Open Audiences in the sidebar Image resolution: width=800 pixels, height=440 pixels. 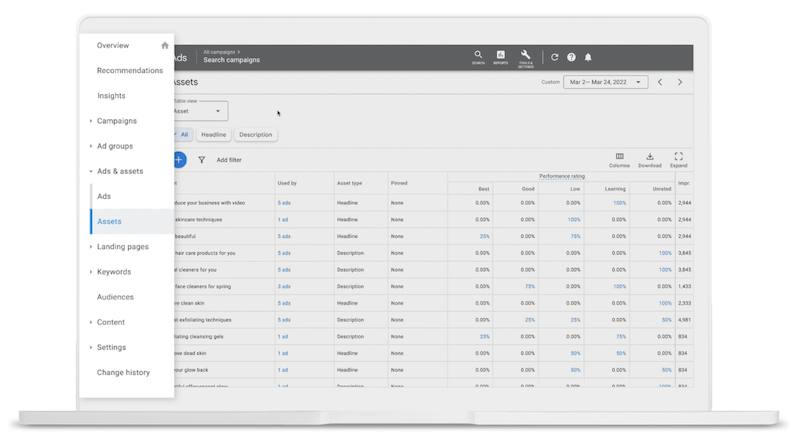coord(115,297)
